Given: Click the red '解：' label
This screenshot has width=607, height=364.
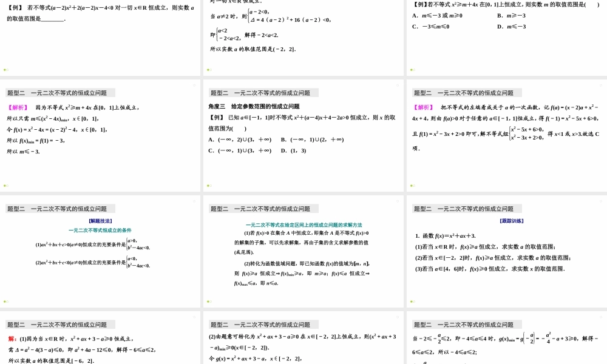Looking at the screenshot, I should pos(12,339).
